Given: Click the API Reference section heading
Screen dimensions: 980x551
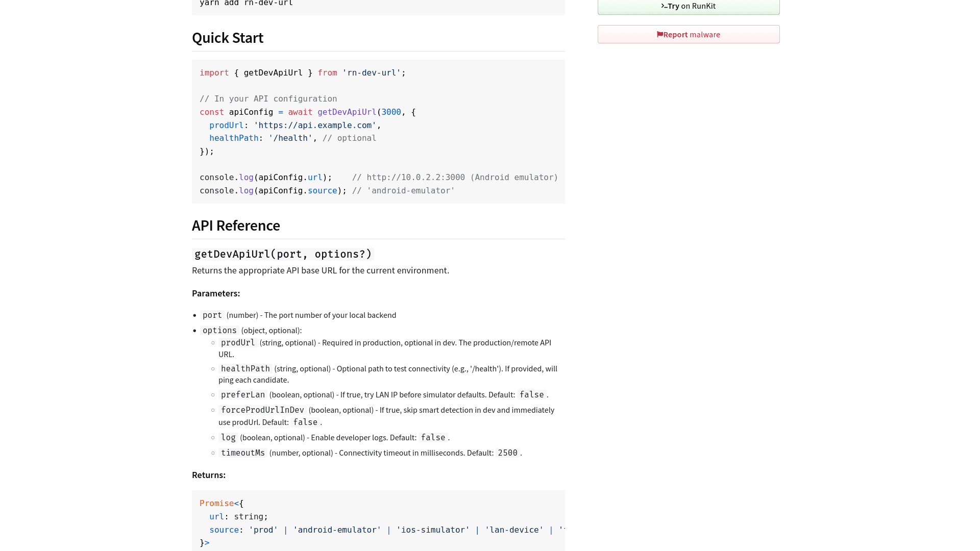Looking at the screenshot, I should [x=236, y=226].
